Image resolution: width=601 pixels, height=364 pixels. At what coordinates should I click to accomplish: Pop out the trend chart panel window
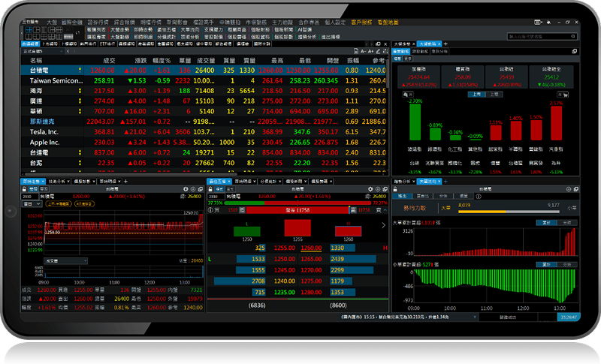[x=201, y=189]
